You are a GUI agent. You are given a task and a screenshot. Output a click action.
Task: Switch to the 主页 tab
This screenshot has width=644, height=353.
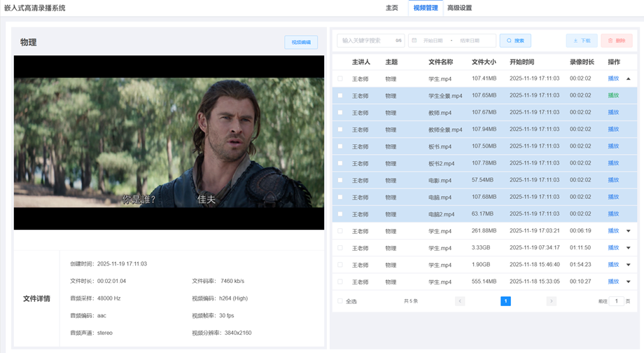(391, 8)
